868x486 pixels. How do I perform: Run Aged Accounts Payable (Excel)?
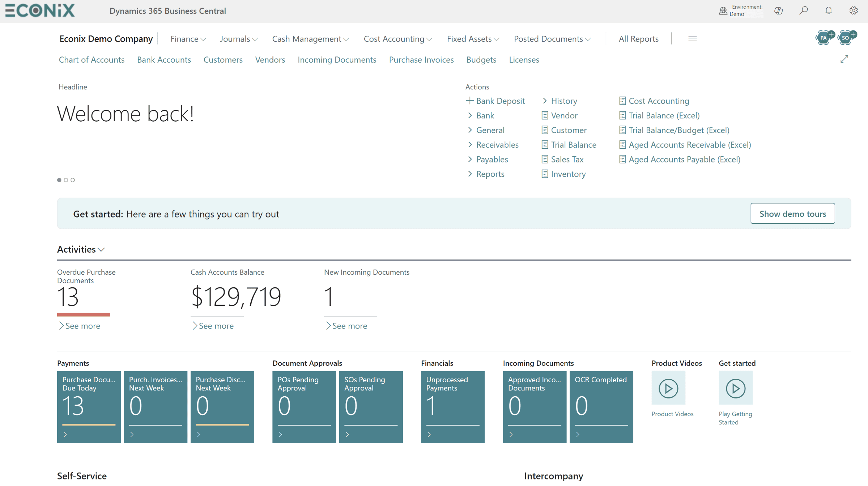click(x=680, y=160)
